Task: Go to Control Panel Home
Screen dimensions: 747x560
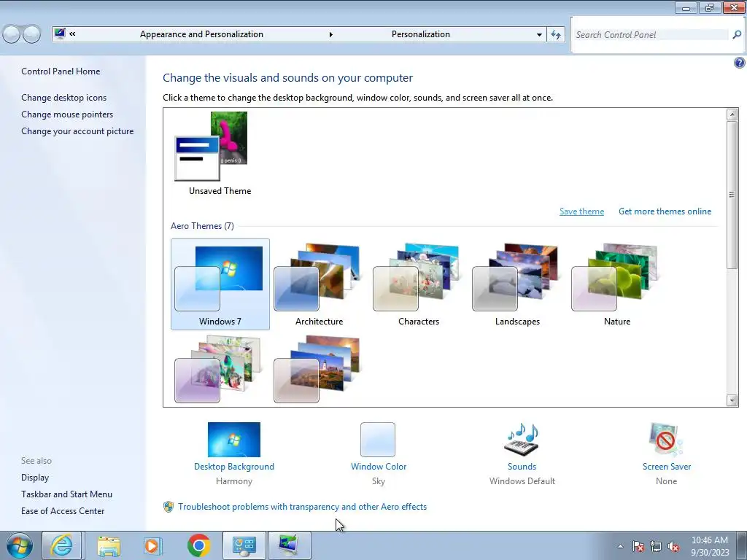Action: click(61, 71)
